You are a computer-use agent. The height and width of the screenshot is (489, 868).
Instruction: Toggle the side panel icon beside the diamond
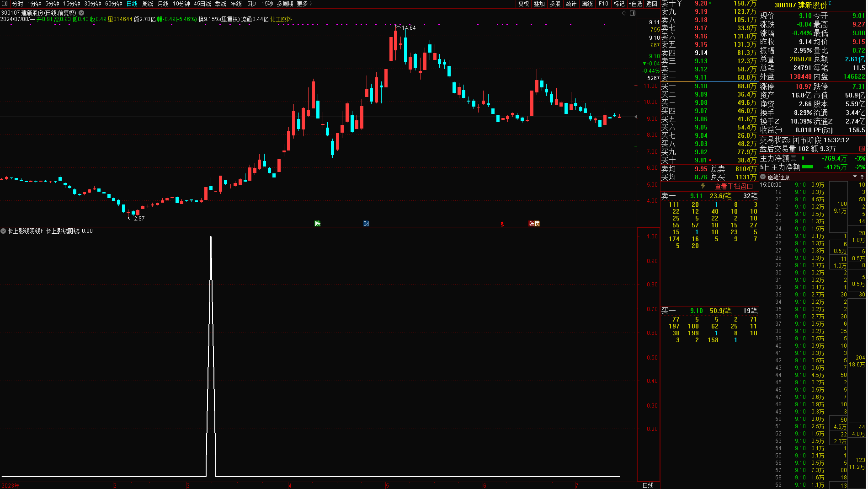[633, 13]
